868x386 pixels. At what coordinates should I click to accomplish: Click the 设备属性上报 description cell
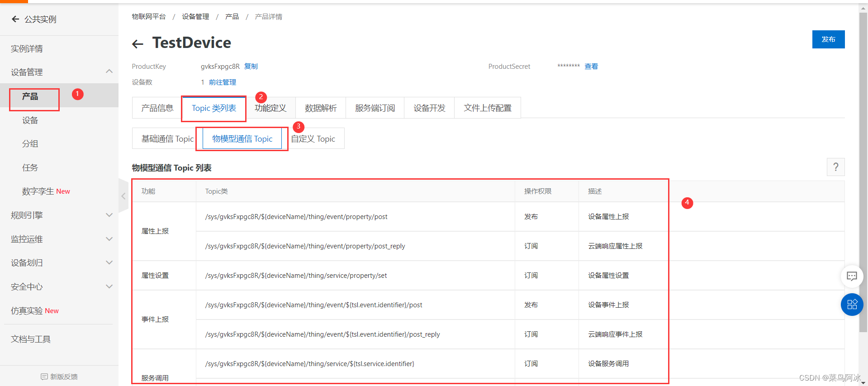pos(608,216)
